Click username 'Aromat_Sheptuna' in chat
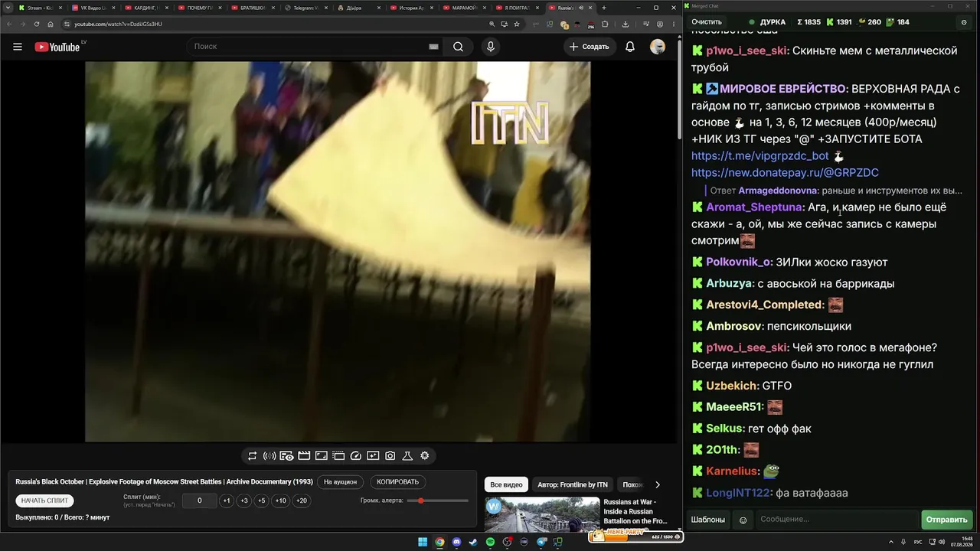Screen dimensions: 980x551 [754, 207]
